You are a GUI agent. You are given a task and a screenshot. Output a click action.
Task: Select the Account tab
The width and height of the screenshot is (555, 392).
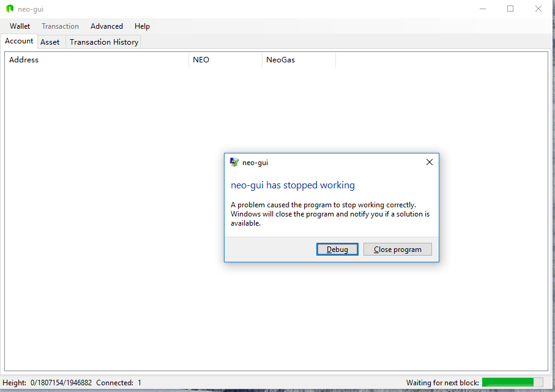[19, 41]
